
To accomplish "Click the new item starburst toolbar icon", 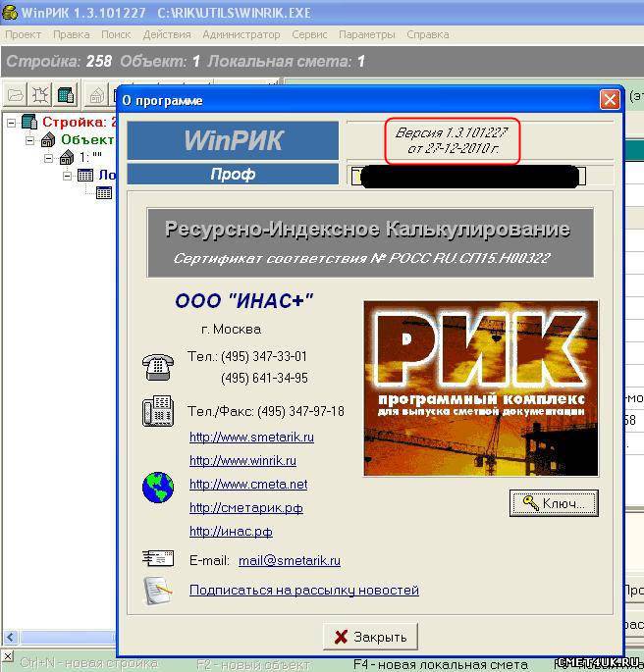I will tap(40, 95).
